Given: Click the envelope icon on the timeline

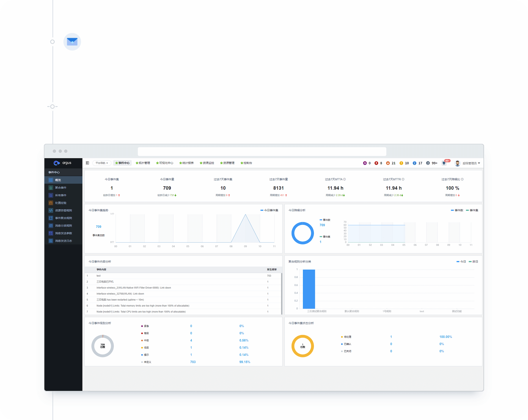Looking at the screenshot, I should 72,41.
